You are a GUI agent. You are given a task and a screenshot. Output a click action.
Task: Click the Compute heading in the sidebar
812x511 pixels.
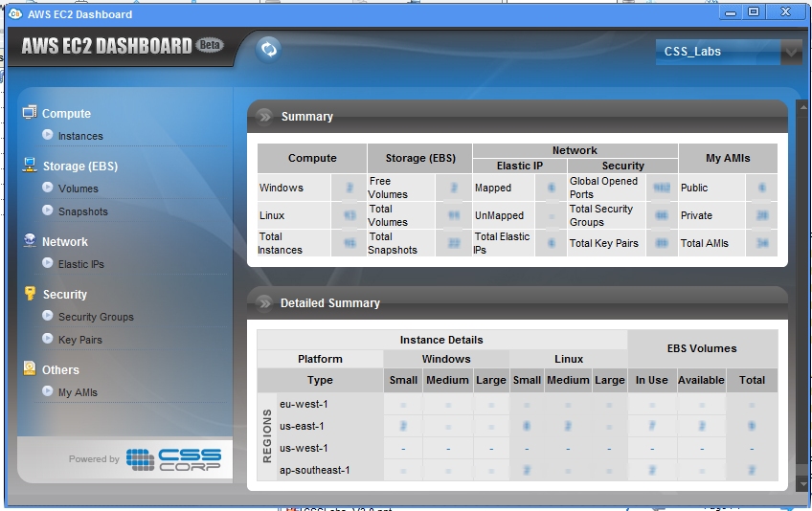[66, 113]
